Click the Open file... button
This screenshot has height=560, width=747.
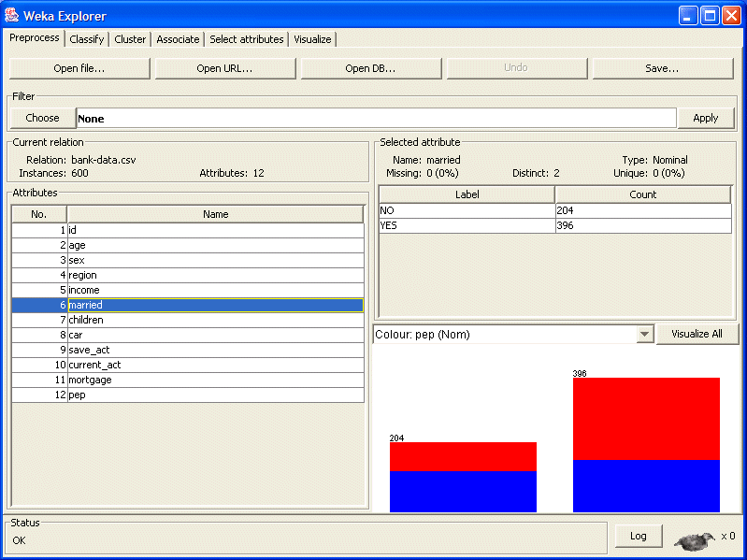click(79, 68)
